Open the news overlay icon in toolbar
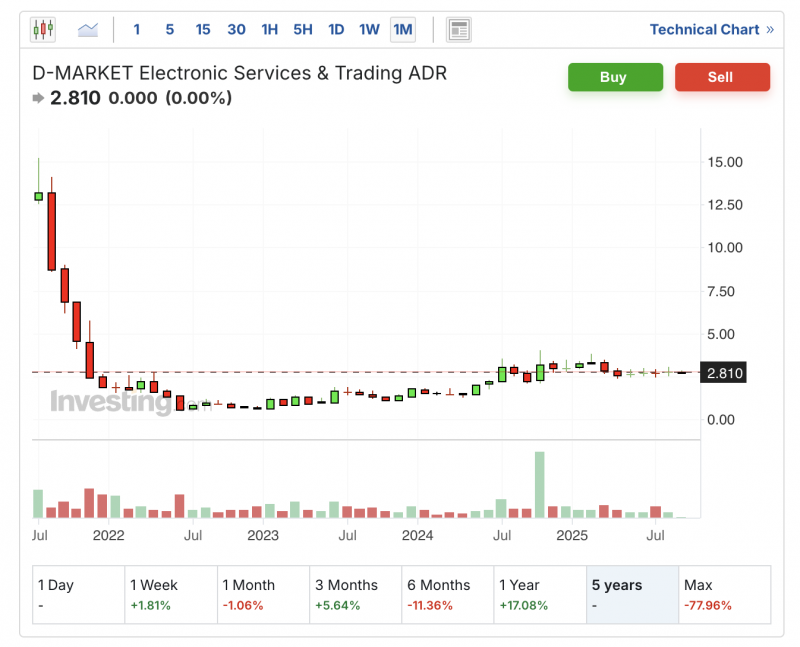800x647 pixels. [x=459, y=30]
